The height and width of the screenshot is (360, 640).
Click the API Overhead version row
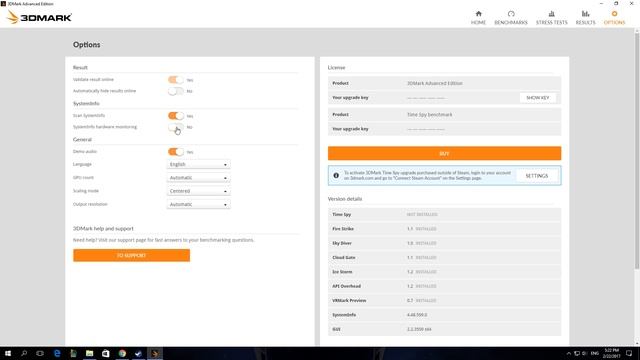(444, 286)
